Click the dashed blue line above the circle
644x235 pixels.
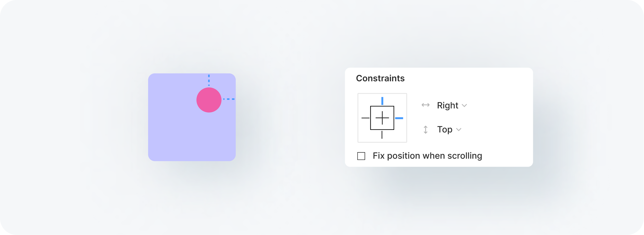[209, 80]
